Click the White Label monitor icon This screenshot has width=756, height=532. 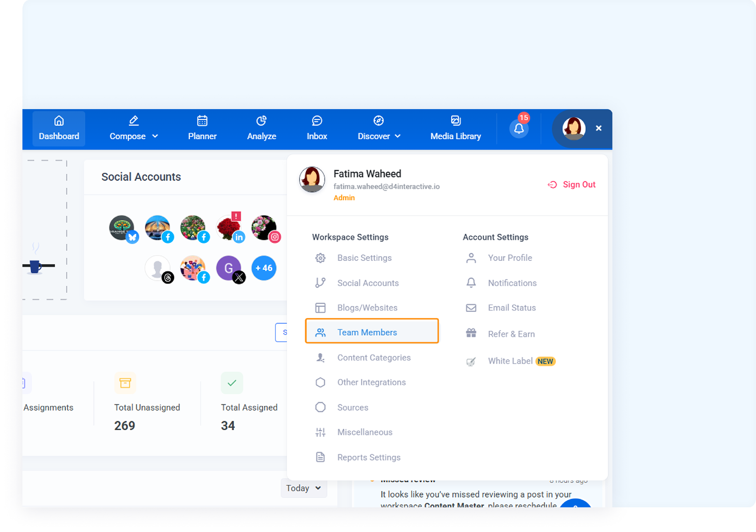pos(471,361)
